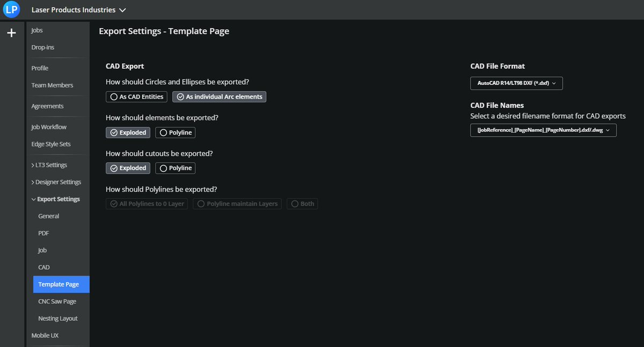The image size is (644, 347).
Task: Choose Polyline for cutouts export
Action: [175, 168]
